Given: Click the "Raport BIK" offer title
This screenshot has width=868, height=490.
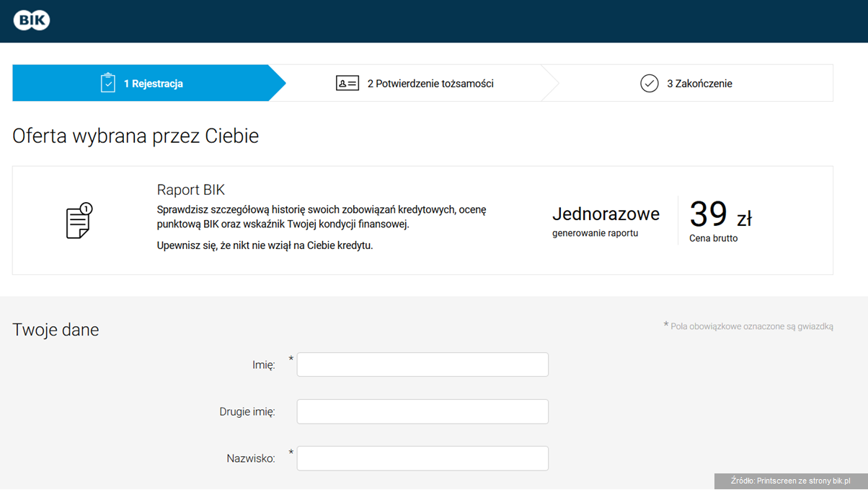Looking at the screenshot, I should tap(191, 190).
